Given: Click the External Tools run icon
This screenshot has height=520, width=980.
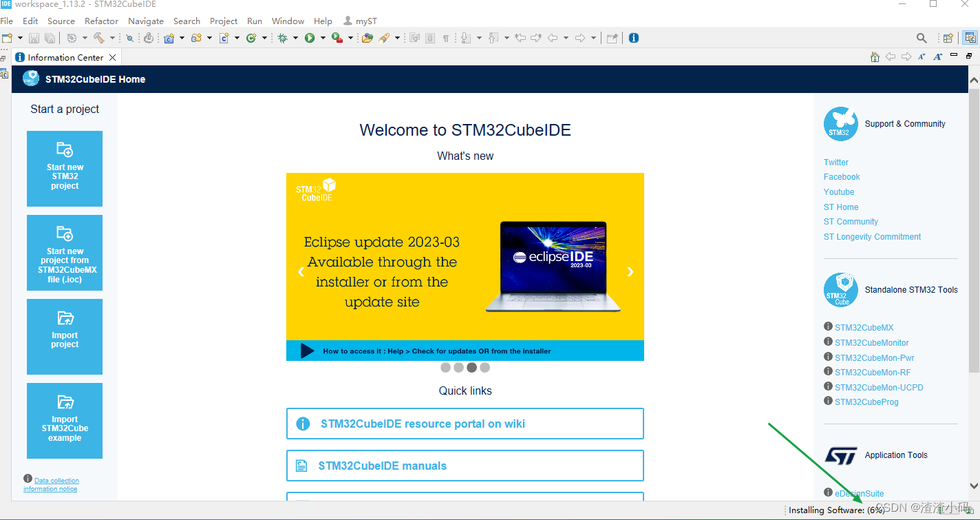Looking at the screenshot, I should [337, 38].
